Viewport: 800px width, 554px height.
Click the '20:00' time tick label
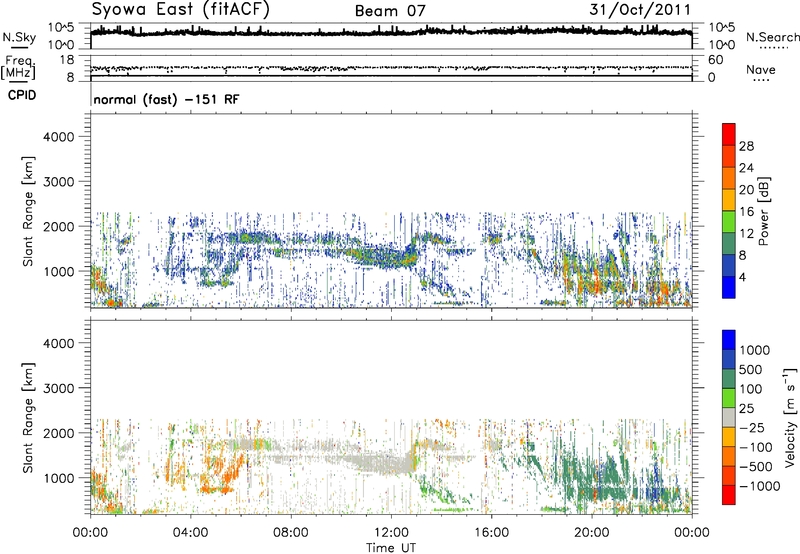coord(591,533)
